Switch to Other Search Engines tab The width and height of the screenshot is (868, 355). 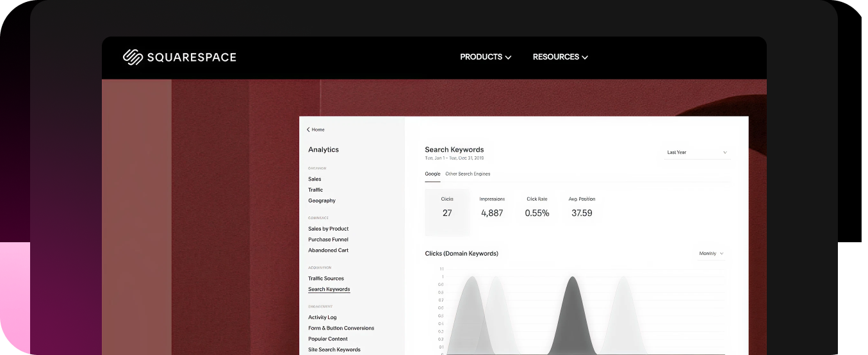tap(468, 174)
